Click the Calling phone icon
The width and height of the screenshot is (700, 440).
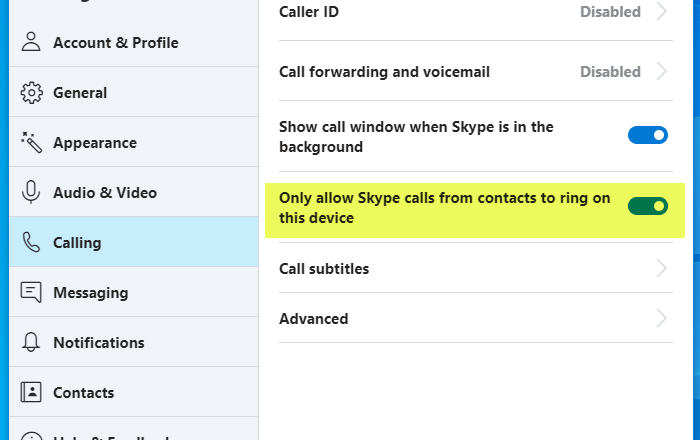tap(31, 242)
